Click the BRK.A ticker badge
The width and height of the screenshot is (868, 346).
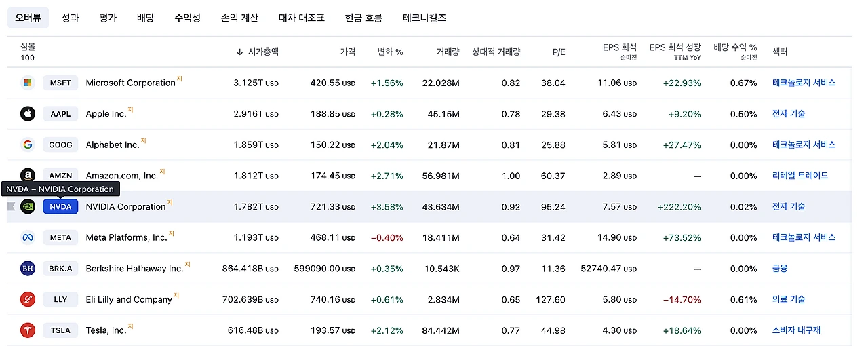[60, 269]
